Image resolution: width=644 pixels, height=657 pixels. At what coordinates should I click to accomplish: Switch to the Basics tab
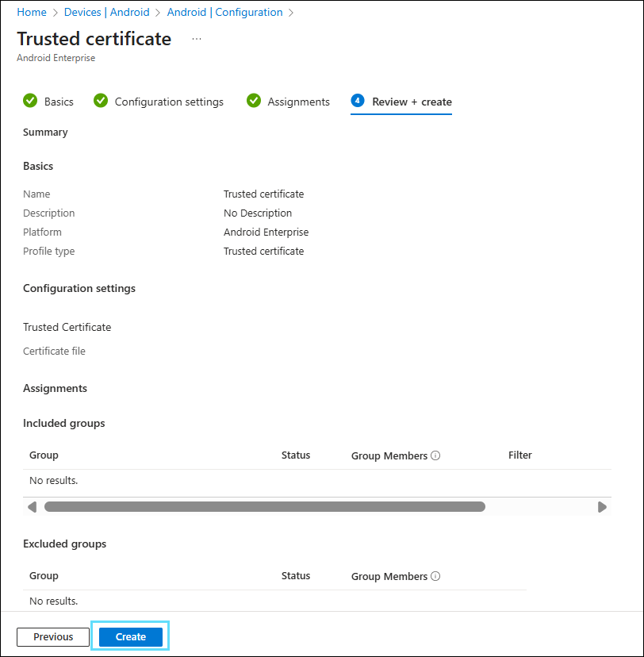tap(59, 102)
